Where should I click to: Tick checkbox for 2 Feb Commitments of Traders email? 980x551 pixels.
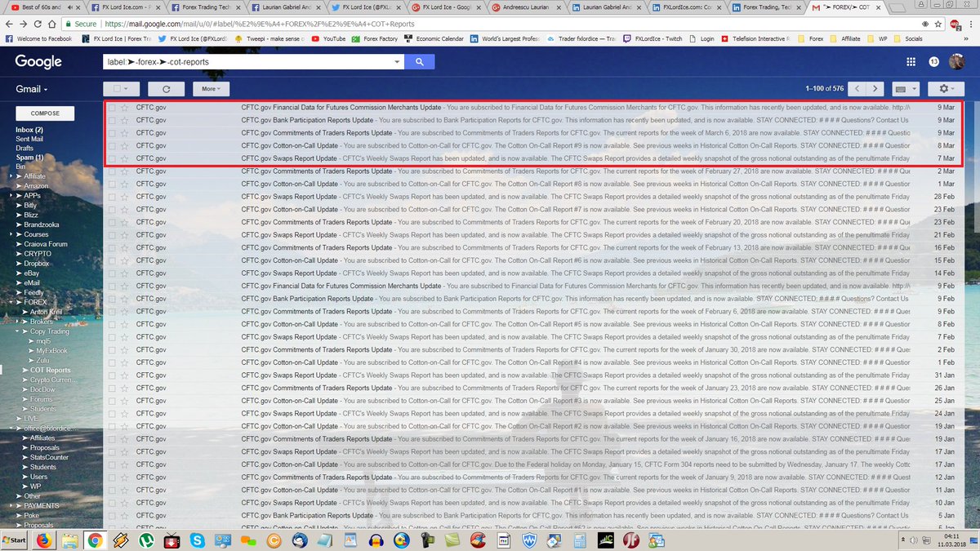[112, 349]
